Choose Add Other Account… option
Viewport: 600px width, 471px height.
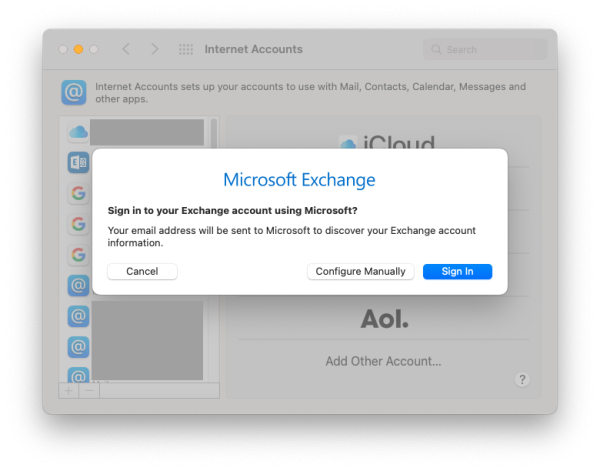[383, 361]
